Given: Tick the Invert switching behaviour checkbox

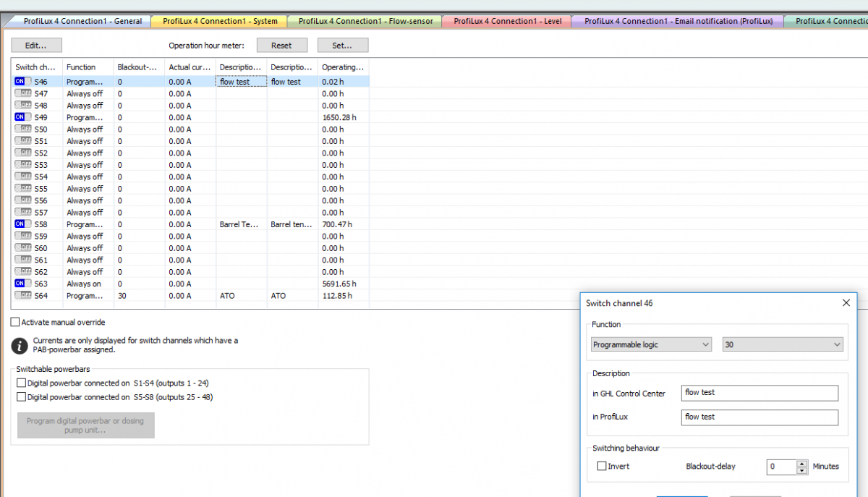Looking at the screenshot, I should (602, 467).
